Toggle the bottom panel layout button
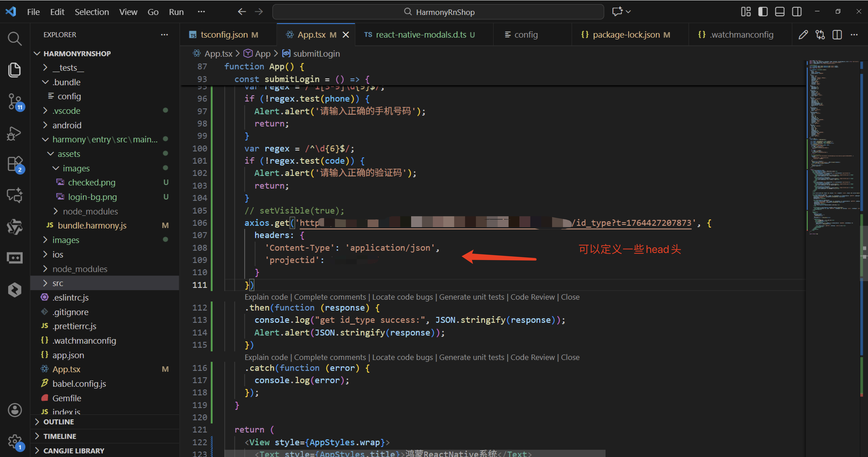The image size is (868, 457). coord(780,12)
